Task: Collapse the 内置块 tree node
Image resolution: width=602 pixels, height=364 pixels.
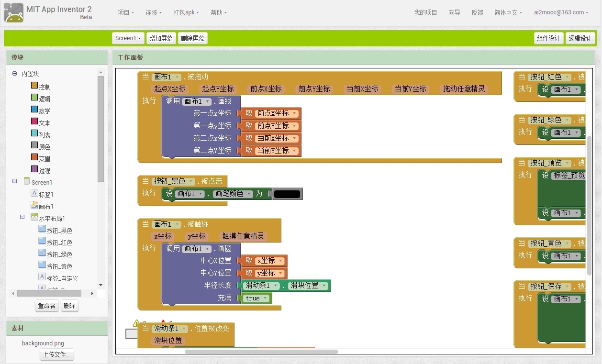Action: coord(14,73)
